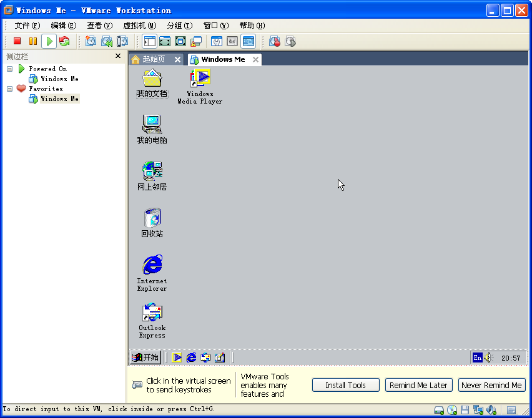Switch to quick switch mode icon

pos(165,41)
